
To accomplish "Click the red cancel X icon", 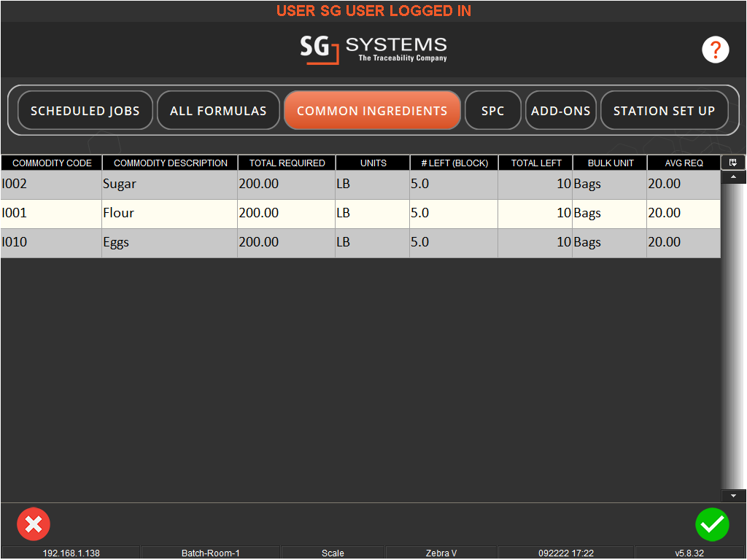I will pyautogui.click(x=34, y=524).
